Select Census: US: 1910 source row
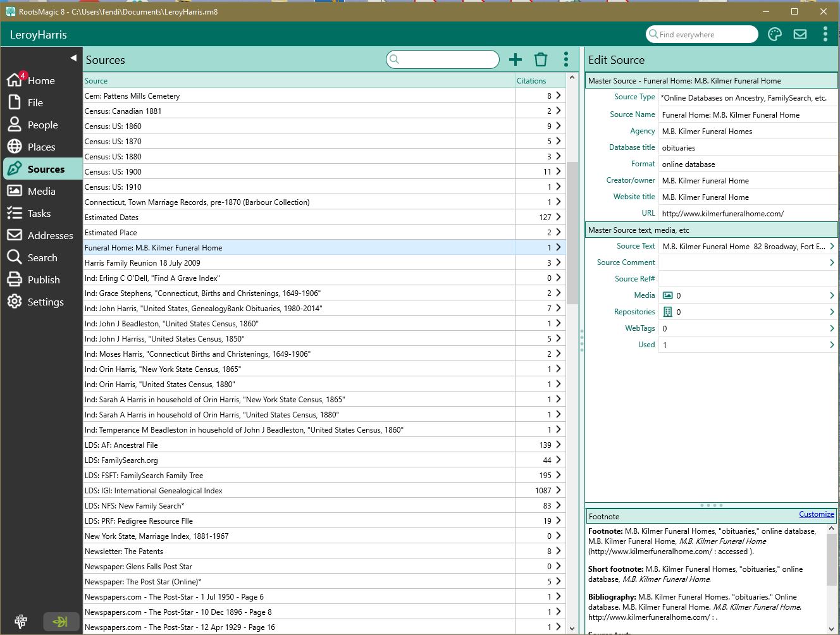Viewport: 840px width, 635px height. tap(299, 187)
